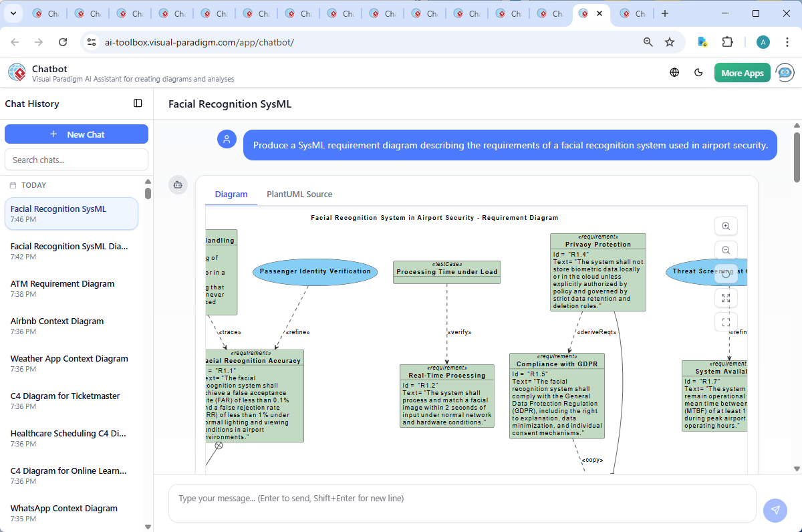Zoom in on the diagram
Viewport: 802px width, 532px height.
coord(726,226)
